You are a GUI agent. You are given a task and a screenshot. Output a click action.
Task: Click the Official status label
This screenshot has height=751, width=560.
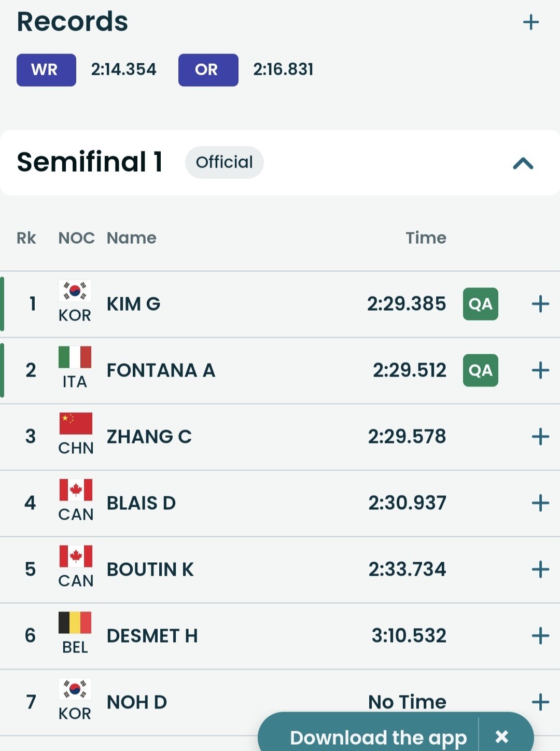coord(224,162)
